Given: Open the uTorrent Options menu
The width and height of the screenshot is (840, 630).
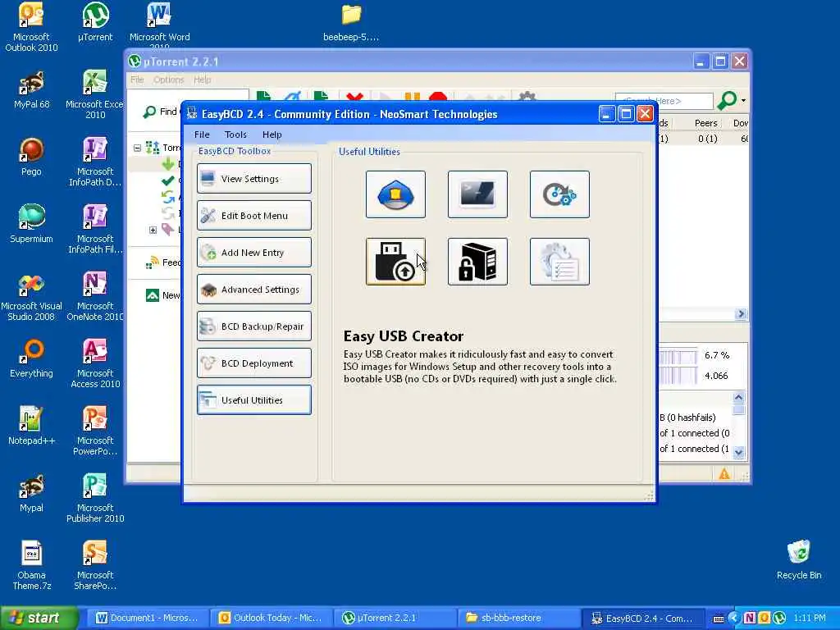Looking at the screenshot, I should (x=169, y=80).
